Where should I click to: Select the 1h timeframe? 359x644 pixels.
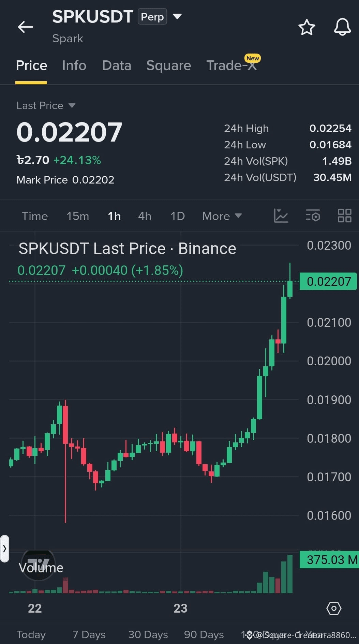114,216
